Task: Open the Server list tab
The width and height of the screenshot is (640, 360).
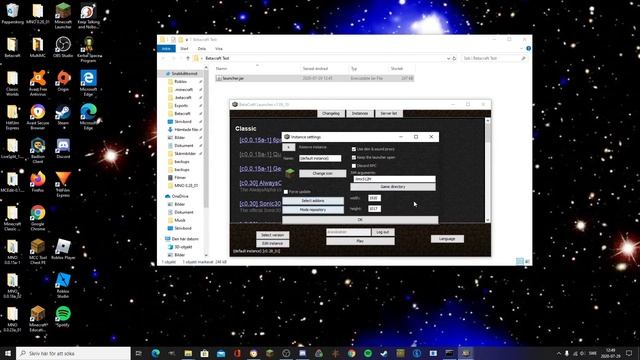Action: (x=389, y=113)
